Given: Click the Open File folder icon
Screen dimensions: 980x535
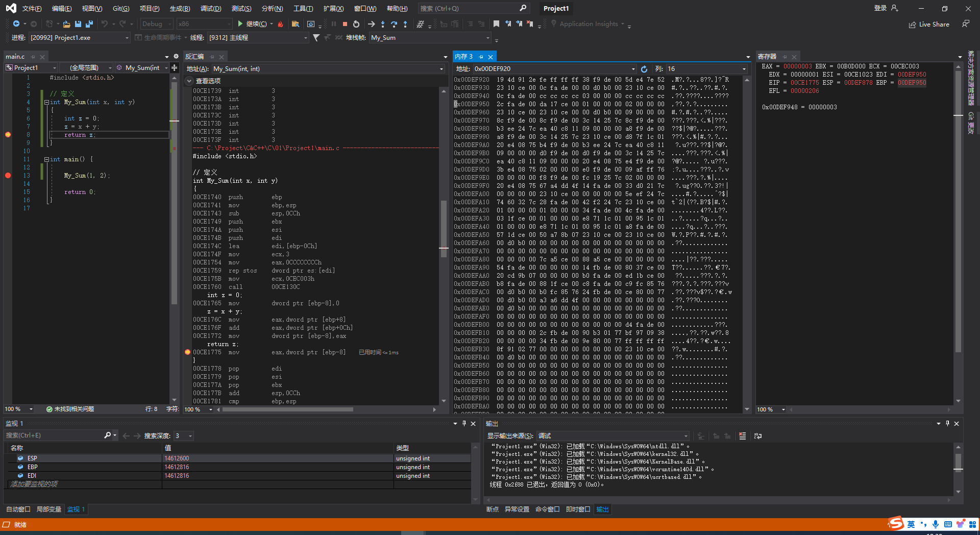Looking at the screenshot, I should [x=66, y=24].
